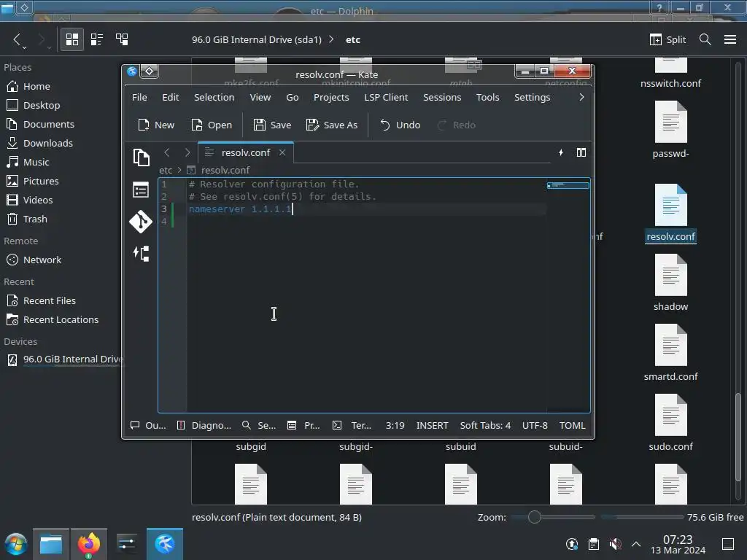Open the LSP Client menu

[x=387, y=97]
